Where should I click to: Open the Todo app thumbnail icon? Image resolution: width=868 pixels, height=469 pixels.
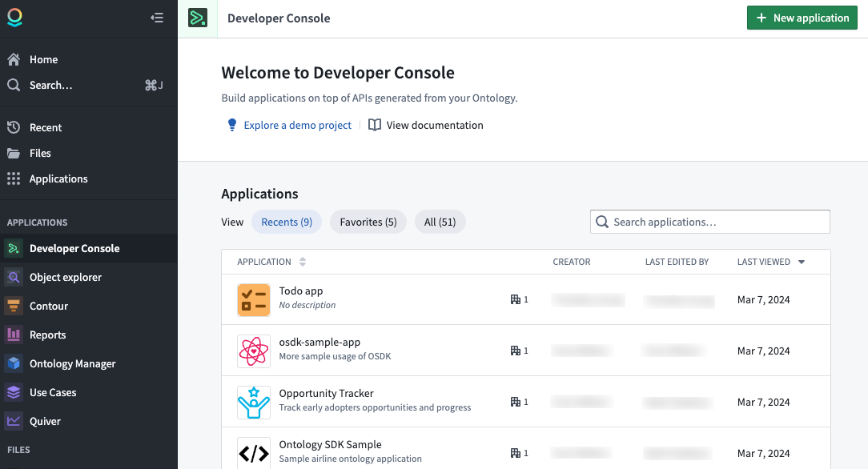(254, 299)
